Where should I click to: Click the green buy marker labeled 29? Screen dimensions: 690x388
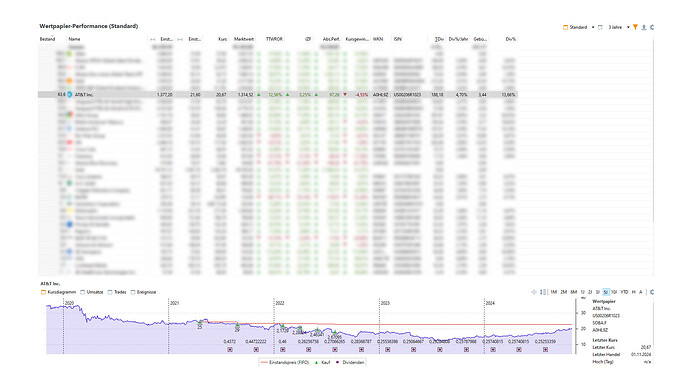click(238, 326)
